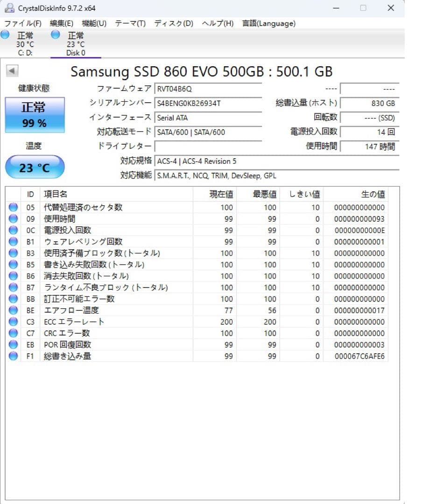This screenshot has width=422, height=504.
Task: Select the 書き込み失敗回数 (トータル) row
Action: (x=197, y=265)
